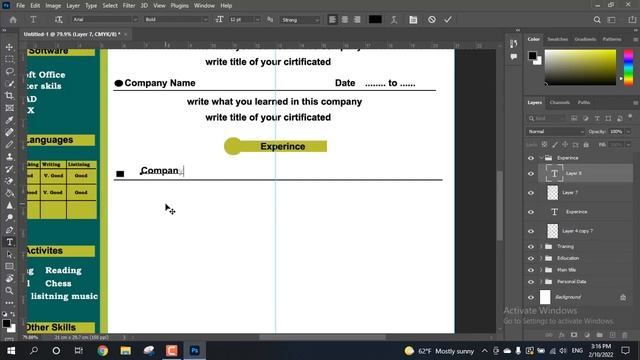Viewport: 640px width, 360px height.
Task: Click foreground color swatch in toolbox
Action: click(6, 324)
